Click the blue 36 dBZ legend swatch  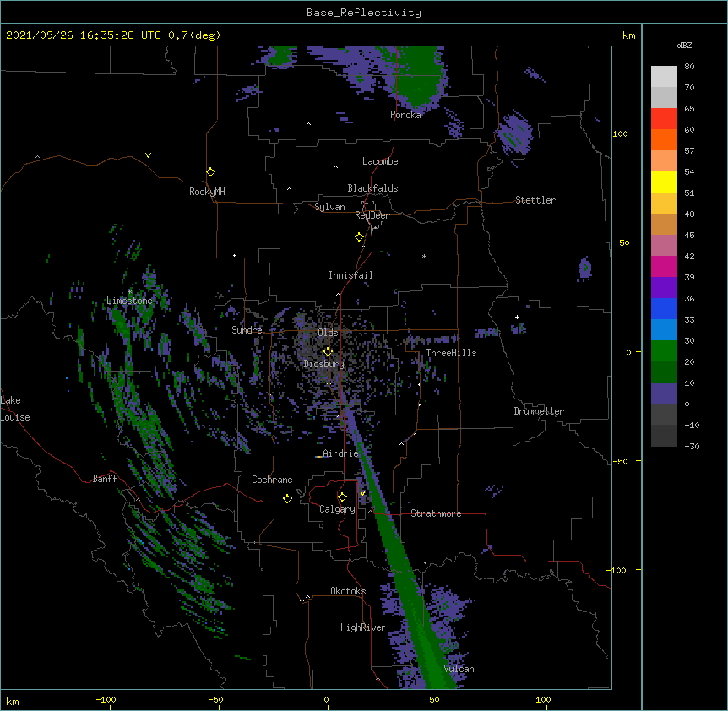point(664,308)
